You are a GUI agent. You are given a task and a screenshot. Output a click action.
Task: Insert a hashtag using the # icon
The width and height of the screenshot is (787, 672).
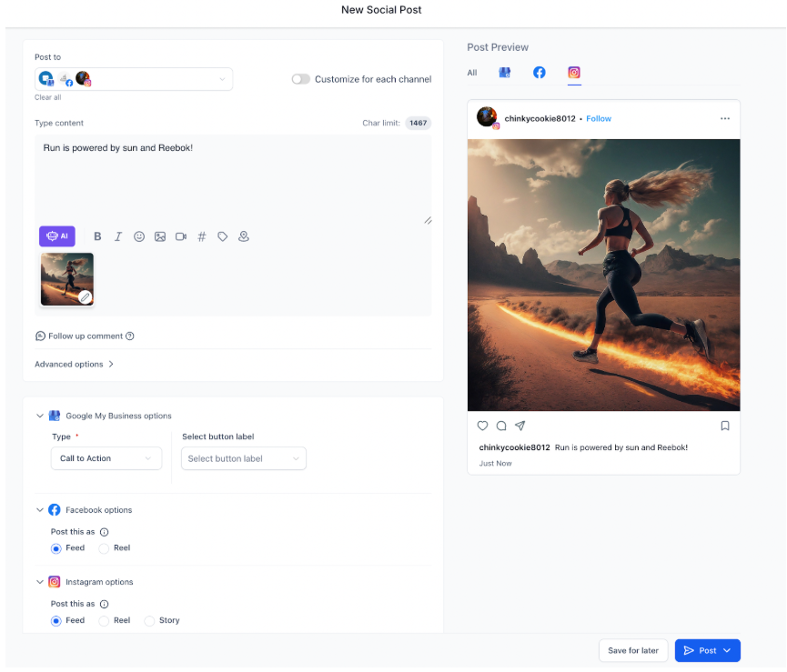point(202,236)
